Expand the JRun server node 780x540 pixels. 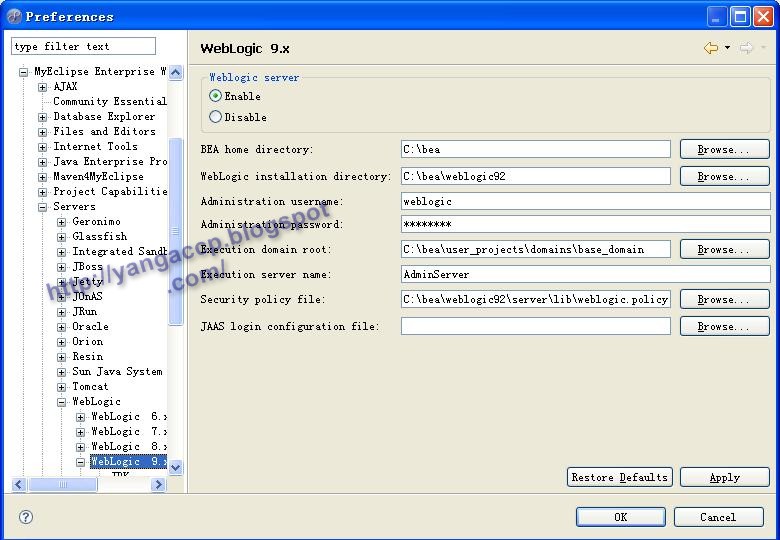point(61,312)
